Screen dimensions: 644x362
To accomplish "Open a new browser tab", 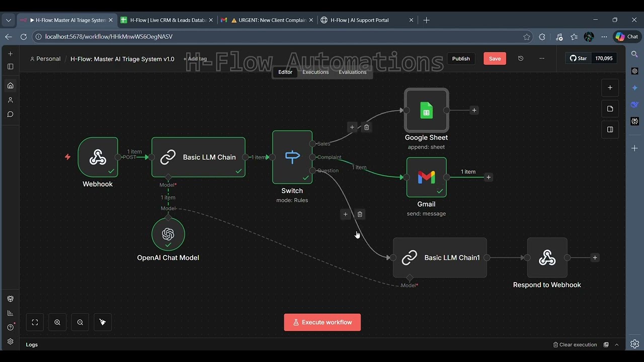I will point(426,20).
